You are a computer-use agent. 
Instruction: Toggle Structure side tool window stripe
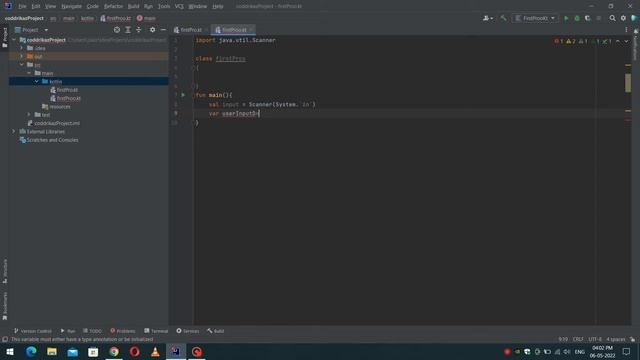pos(5,271)
